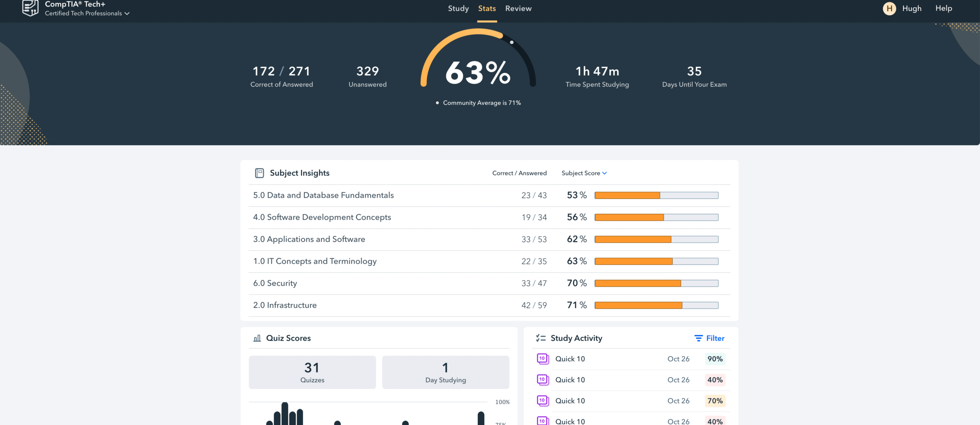Image resolution: width=980 pixels, height=425 pixels.
Task: Open the Quick 10 entry scoring 90%
Action: 570,359
